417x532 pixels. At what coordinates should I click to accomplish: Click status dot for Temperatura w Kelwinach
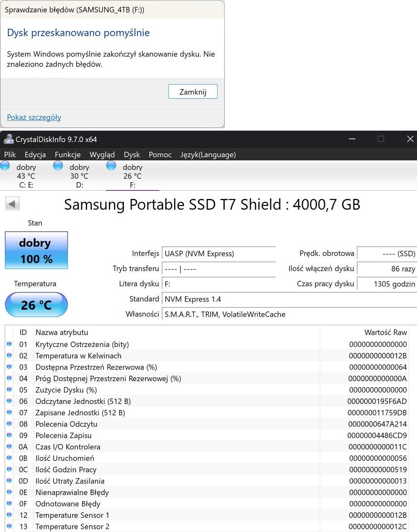(x=9, y=356)
